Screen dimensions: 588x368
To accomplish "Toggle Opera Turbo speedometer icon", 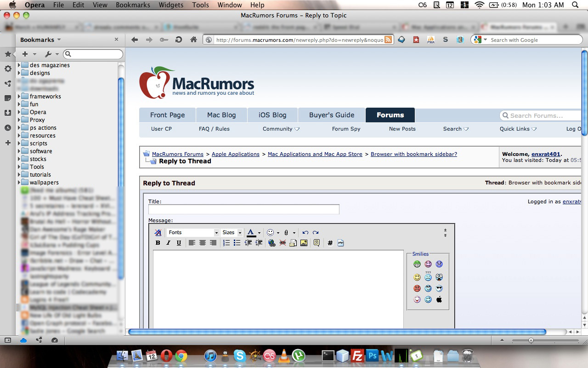I will tap(55, 340).
